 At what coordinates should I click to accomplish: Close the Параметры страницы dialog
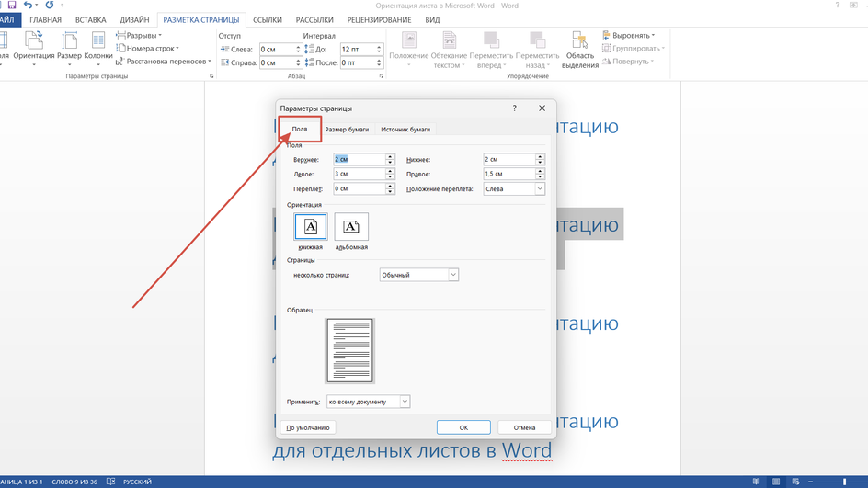click(x=542, y=108)
